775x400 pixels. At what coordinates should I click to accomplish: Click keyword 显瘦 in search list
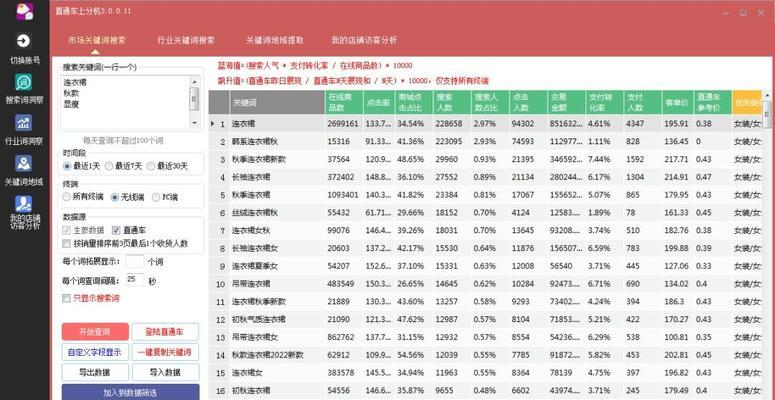72,104
